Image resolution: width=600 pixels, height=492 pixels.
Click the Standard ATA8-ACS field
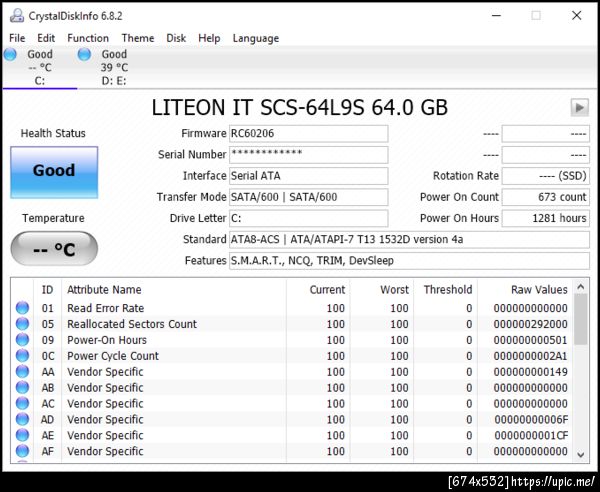coord(409,239)
